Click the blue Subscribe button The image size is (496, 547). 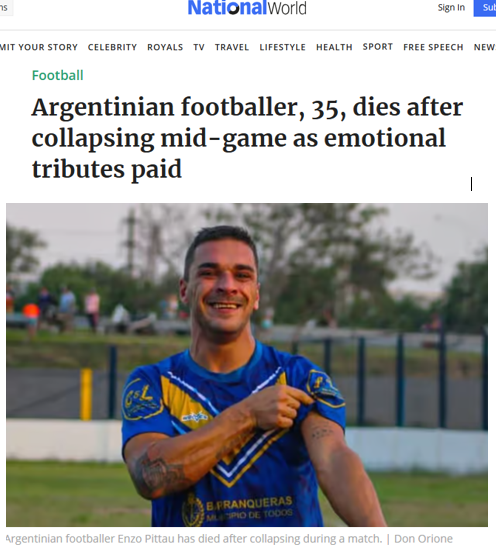(485, 8)
